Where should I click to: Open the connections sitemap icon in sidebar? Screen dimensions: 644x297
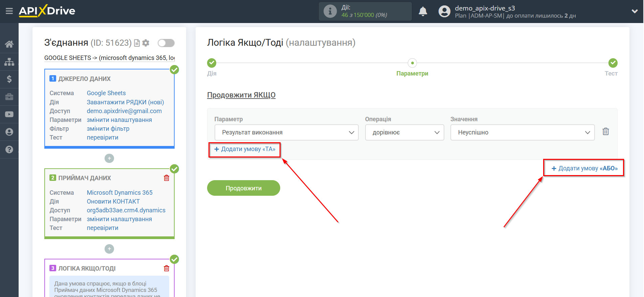coord(9,62)
